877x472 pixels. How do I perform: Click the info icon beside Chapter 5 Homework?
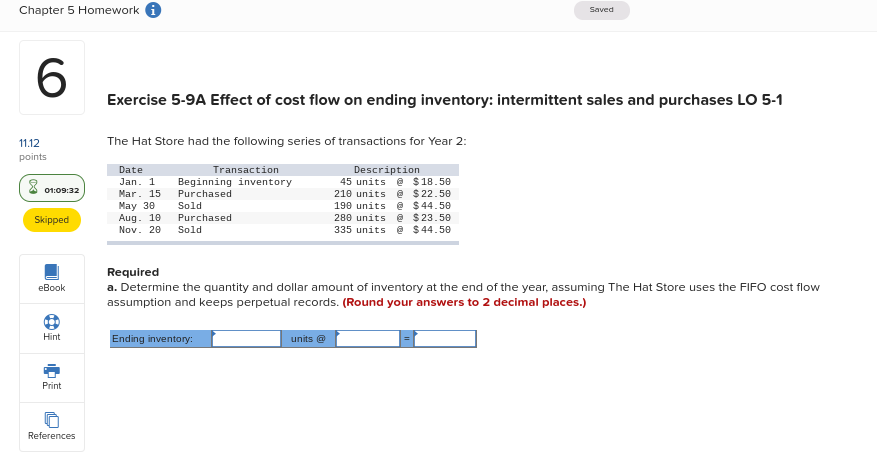click(x=153, y=10)
